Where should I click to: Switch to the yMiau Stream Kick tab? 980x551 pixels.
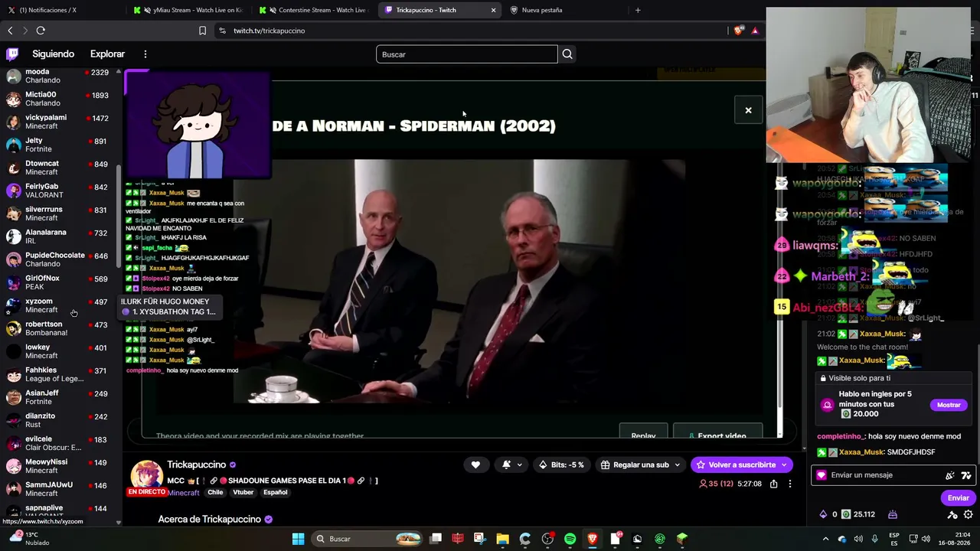click(x=188, y=10)
